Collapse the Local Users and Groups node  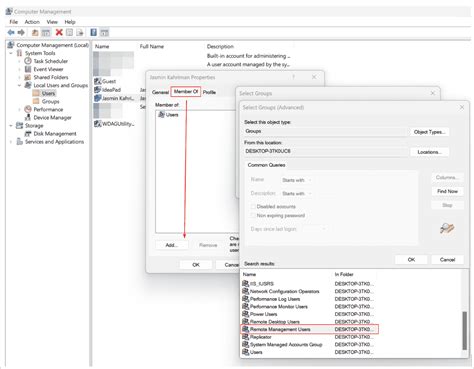point(19,85)
